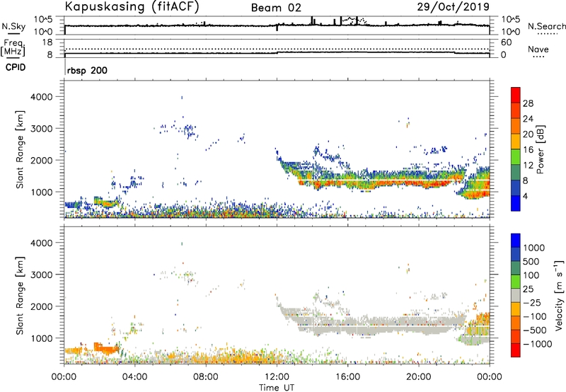The height and width of the screenshot is (392, 566).
Task: Pick the top blue Velocity colorbar segment above 1000
Action: [x=516, y=241]
